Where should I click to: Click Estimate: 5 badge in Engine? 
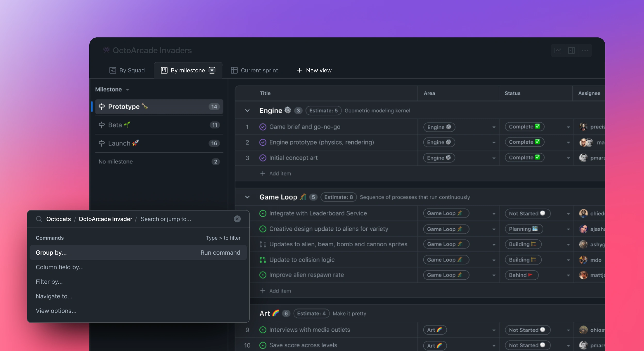click(324, 111)
